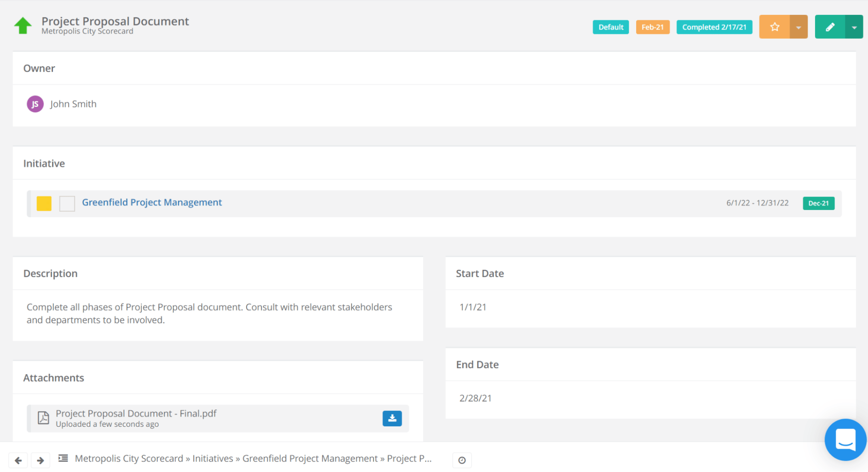This screenshot has height=472, width=868.
Task: Click the PDF file icon in Attachments
Action: click(x=43, y=418)
